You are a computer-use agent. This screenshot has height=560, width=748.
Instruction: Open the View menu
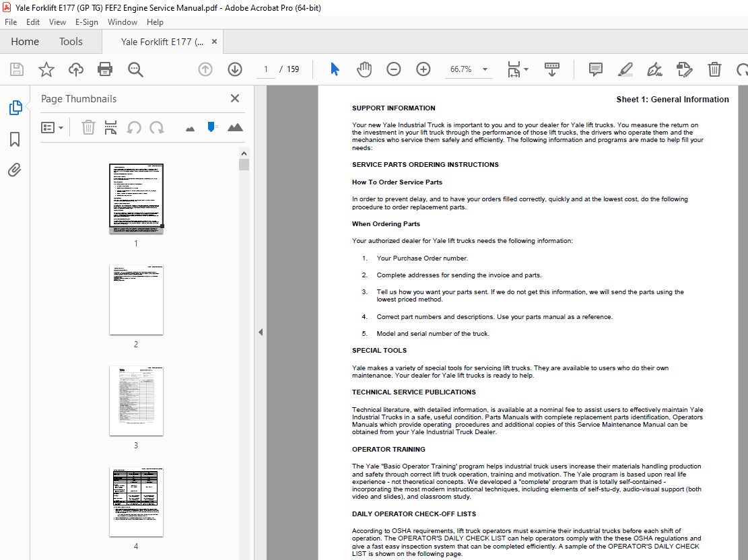tap(57, 22)
